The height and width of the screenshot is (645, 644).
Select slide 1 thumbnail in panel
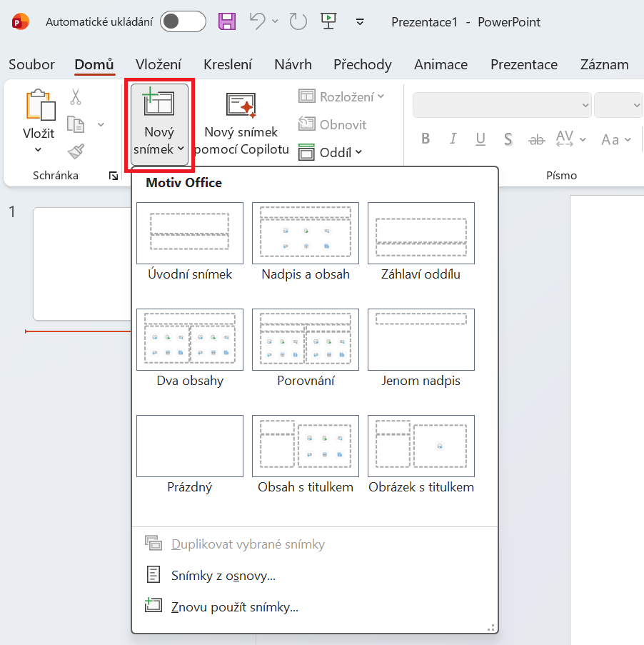(x=82, y=264)
